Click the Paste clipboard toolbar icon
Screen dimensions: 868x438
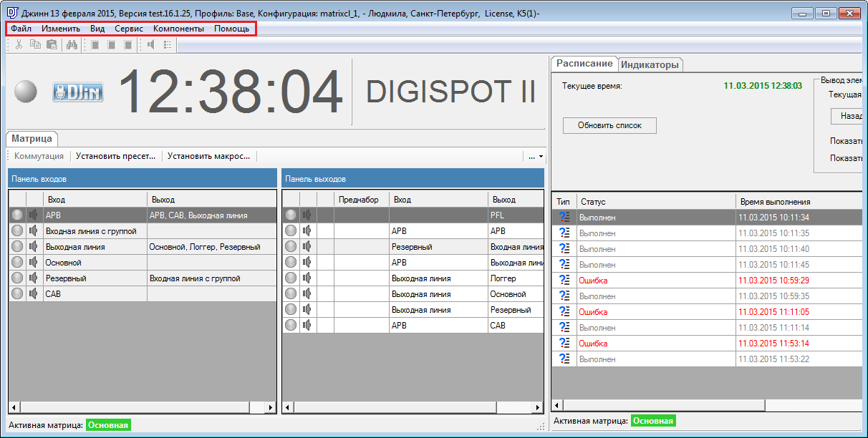pyautogui.click(x=52, y=44)
